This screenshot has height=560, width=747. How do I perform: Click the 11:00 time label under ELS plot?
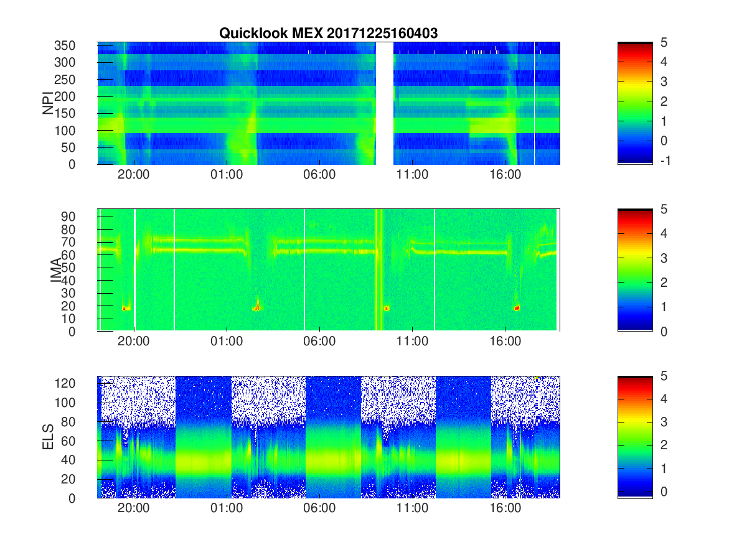412,509
